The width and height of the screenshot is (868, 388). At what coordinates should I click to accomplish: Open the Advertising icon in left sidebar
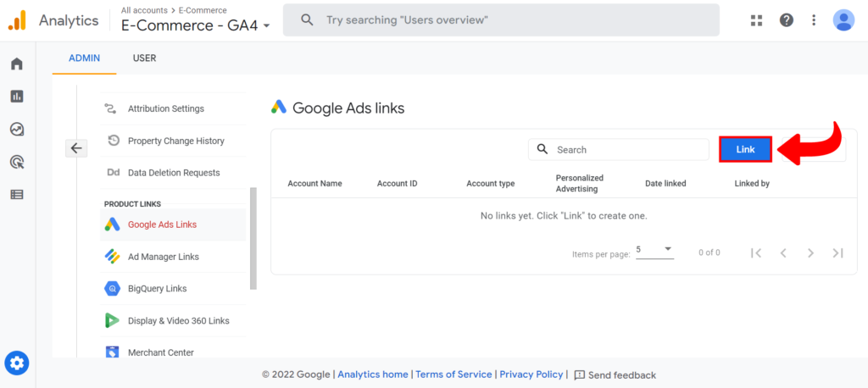tap(17, 162)
